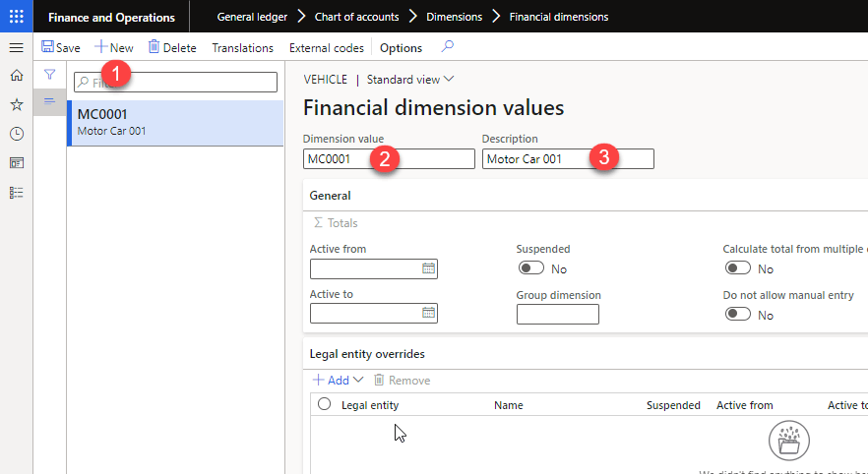Select the Legal entity row radio circle
Viewport: 868px width, 474px height.
324,404
